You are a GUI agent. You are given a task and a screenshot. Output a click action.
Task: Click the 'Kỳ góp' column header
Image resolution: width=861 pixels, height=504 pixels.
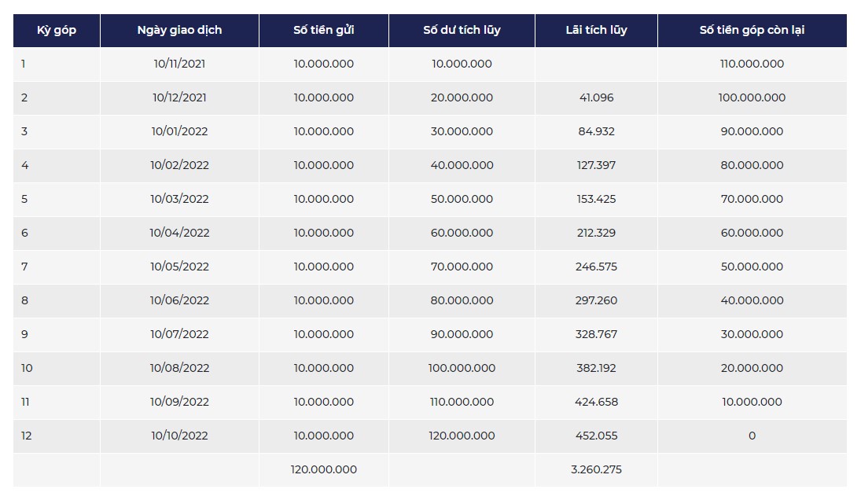57,30
